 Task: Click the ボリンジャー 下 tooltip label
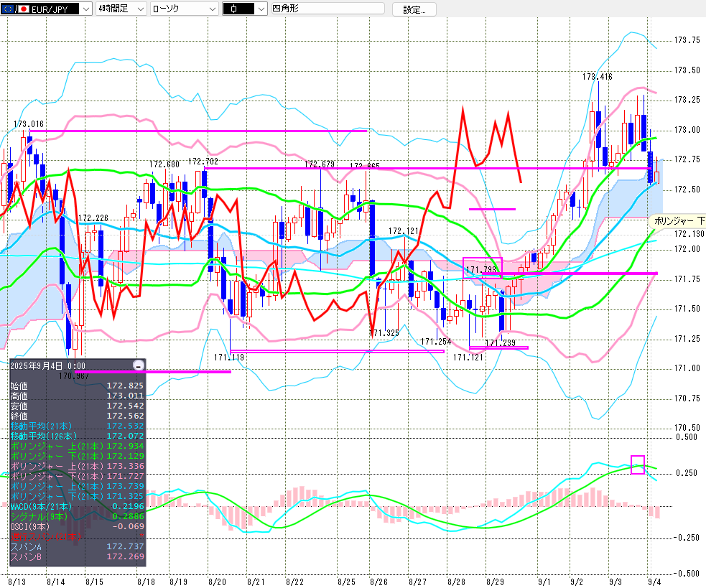679,220
